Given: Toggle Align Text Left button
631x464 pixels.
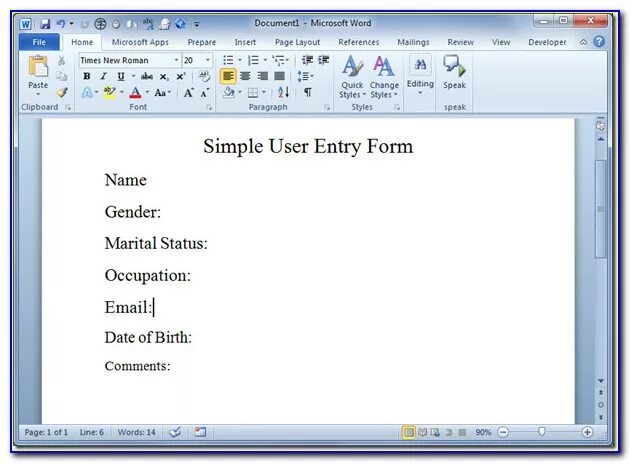Looking at the screenshot, I should (228, 76).
